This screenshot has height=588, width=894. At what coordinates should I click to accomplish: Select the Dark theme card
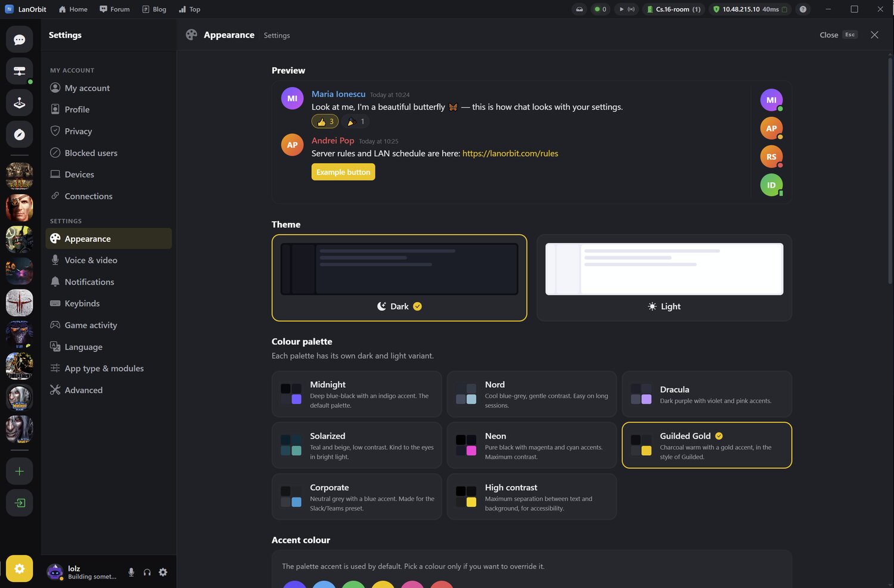399,278
